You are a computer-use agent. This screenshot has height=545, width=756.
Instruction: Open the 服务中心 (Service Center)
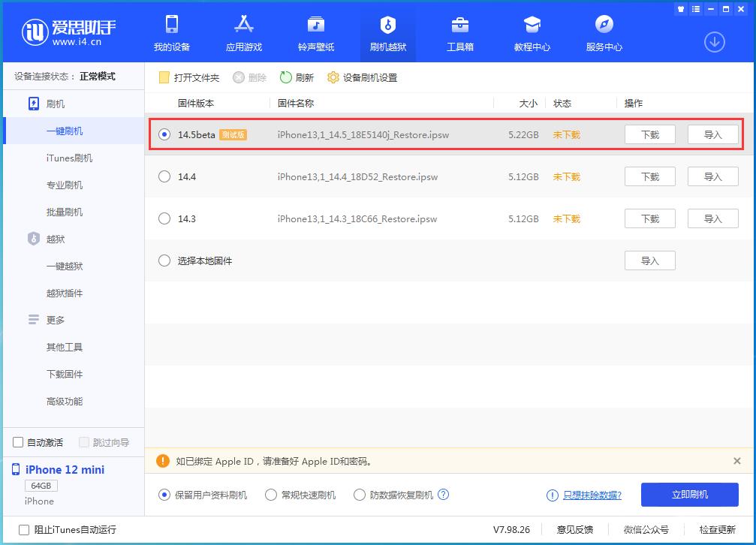pyautogui.click(x=604, y=32)
